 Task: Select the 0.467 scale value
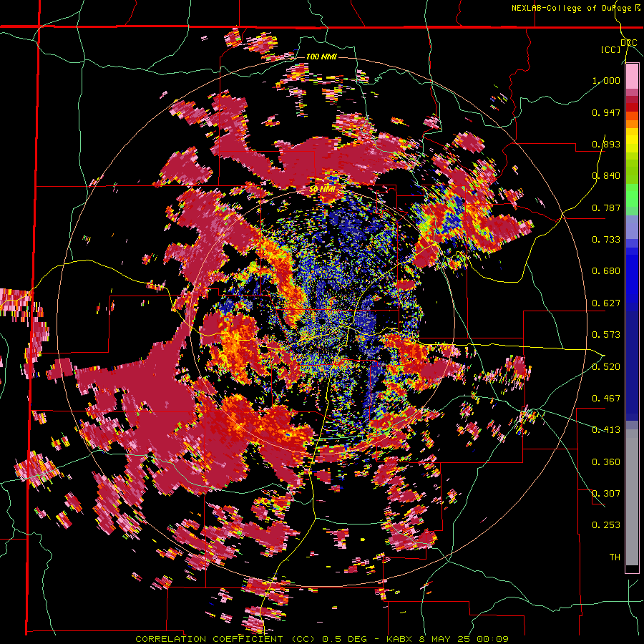point(606,399)
